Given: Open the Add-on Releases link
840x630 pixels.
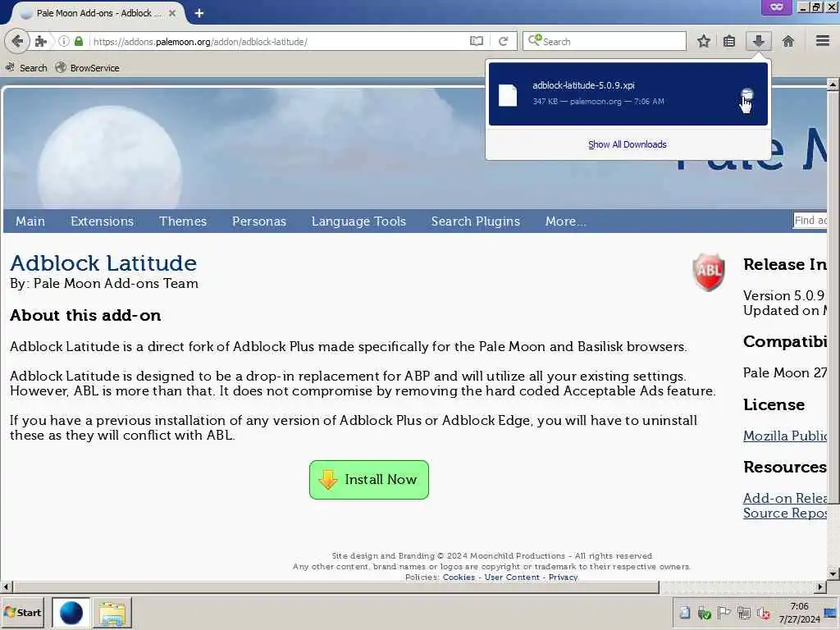Looking at the screenshot, I should tap(785, 498).
